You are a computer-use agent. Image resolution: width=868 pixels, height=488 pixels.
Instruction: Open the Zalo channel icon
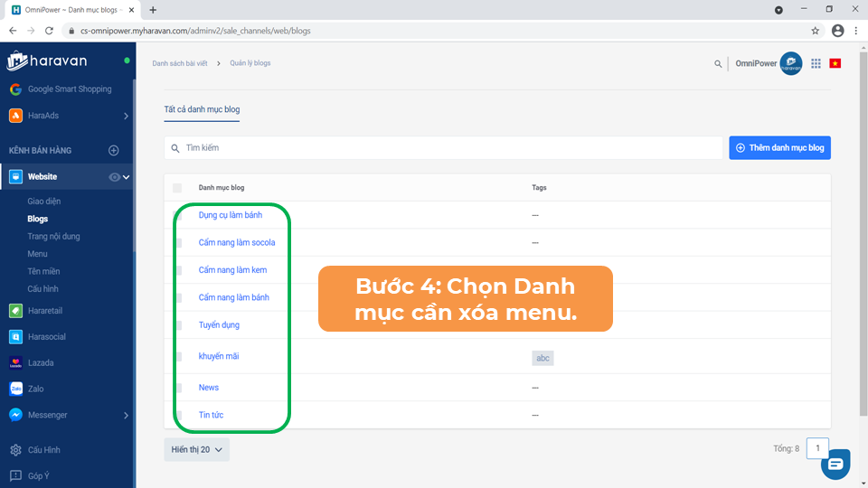pos(15,389)
